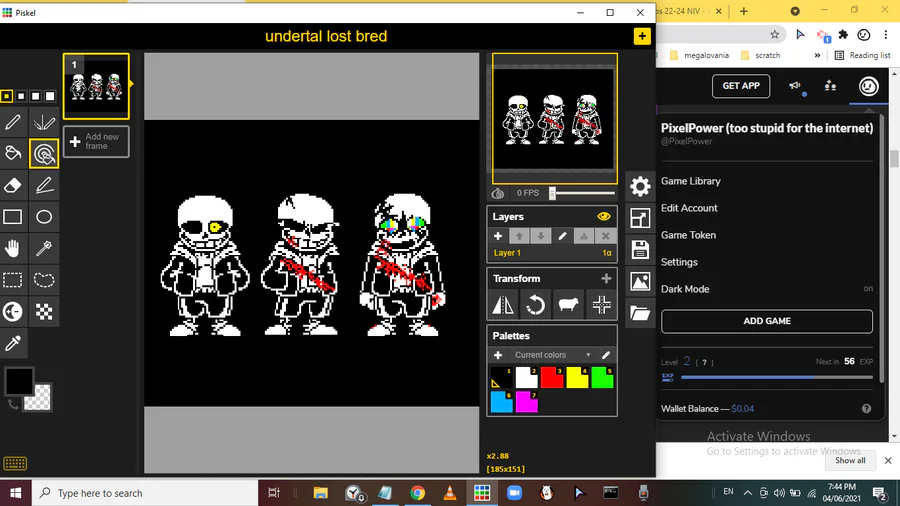The width and height of the screenshot is (900, 506).
Task: Select the smallest pen size
Action: click(6, 96)
